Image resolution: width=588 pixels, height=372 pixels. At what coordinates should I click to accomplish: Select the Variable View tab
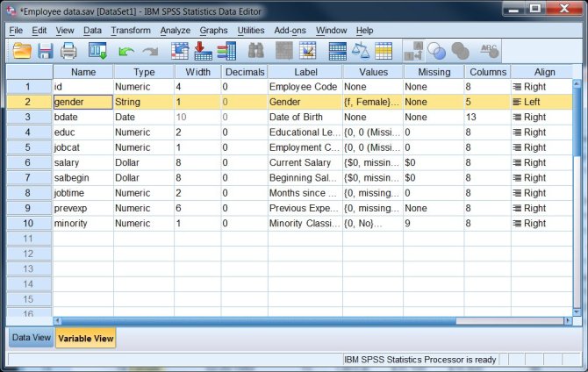[x=85, y=339]
